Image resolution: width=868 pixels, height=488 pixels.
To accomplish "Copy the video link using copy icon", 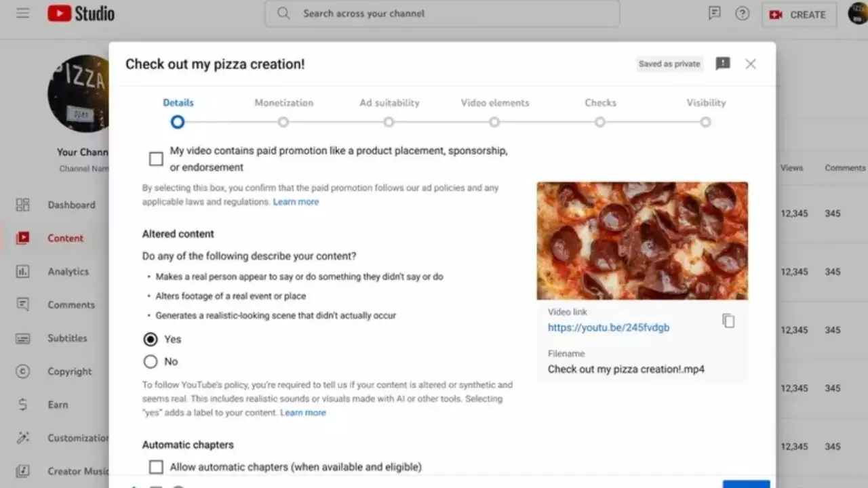I will [x=728, y=321].
